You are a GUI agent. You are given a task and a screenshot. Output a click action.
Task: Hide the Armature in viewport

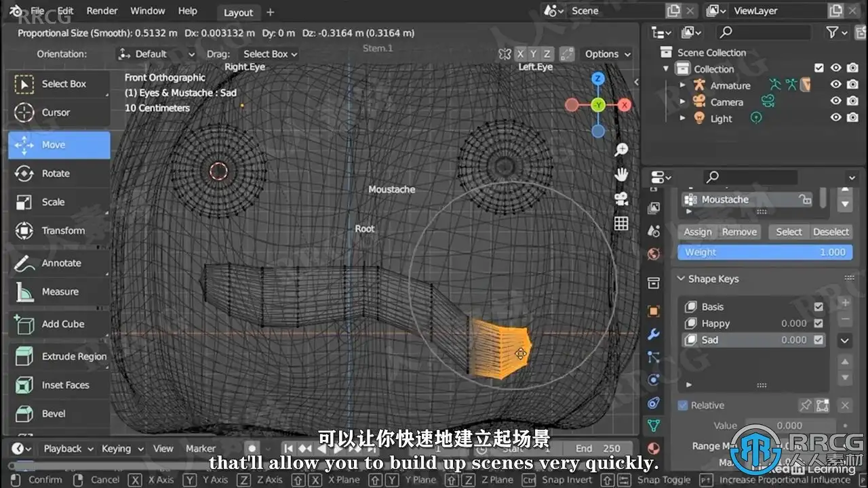pyautogui.click(x=836, y=85)
